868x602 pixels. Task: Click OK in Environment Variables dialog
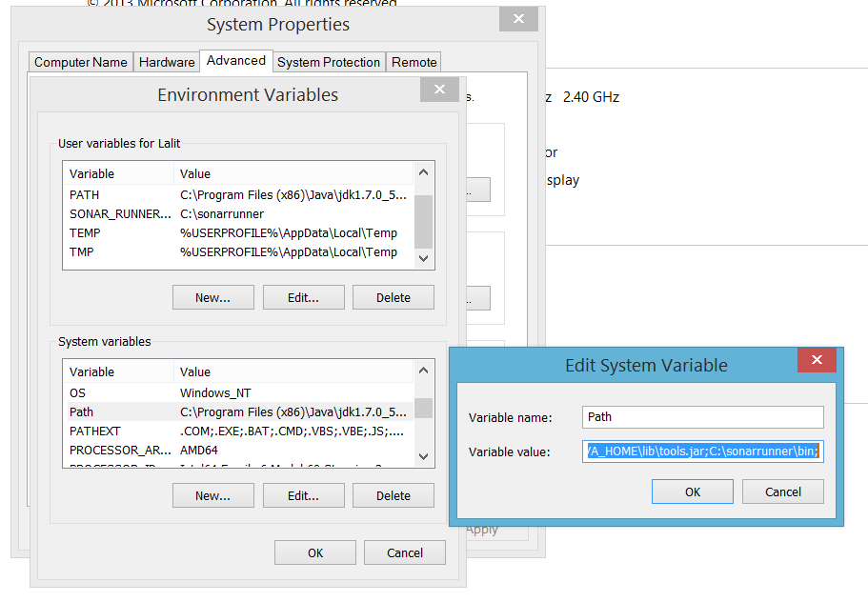314,552
